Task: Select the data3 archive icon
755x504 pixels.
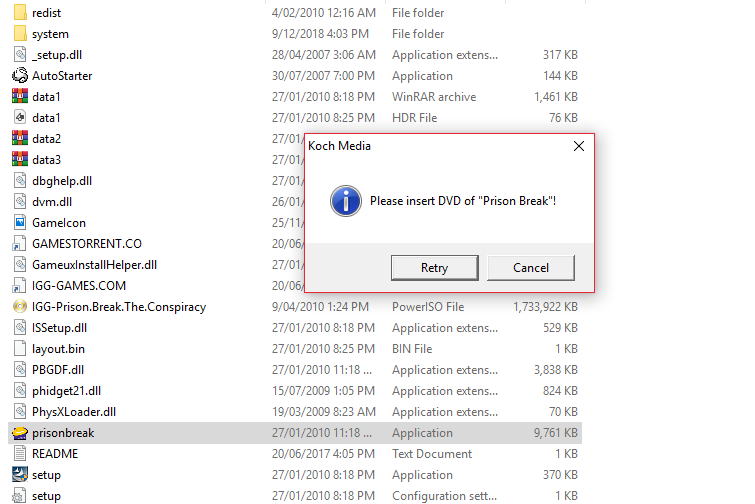Action: [20, 160]
